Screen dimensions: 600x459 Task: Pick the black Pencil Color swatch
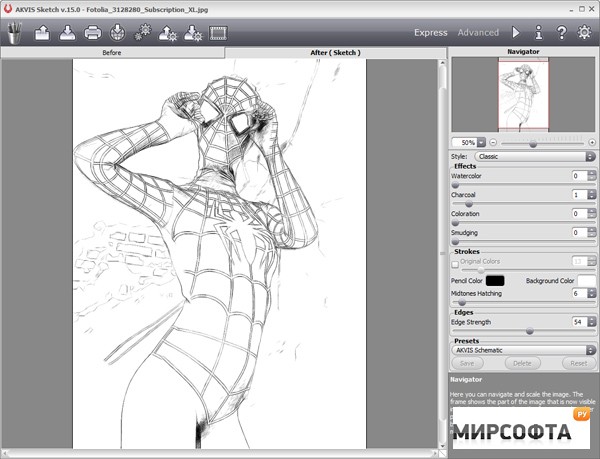(495, 281)
